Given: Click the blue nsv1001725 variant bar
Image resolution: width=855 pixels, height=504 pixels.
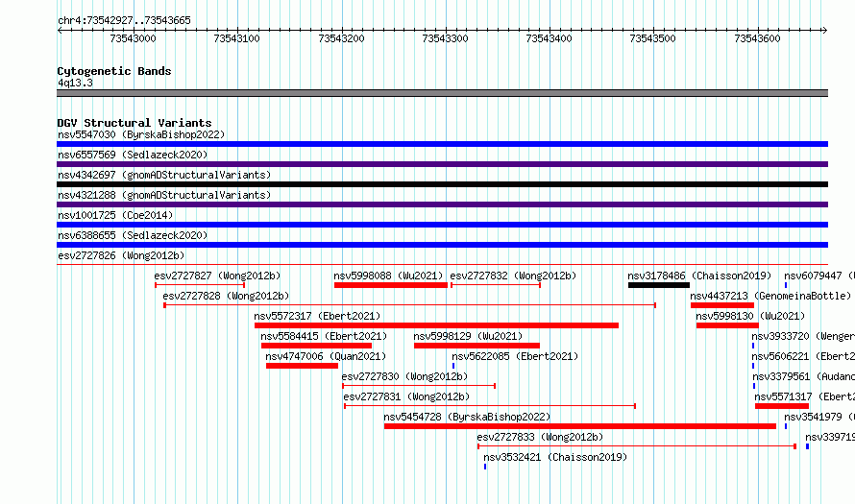Looking at the screenshot, I should pyautogui.click(x=442, y=225).
